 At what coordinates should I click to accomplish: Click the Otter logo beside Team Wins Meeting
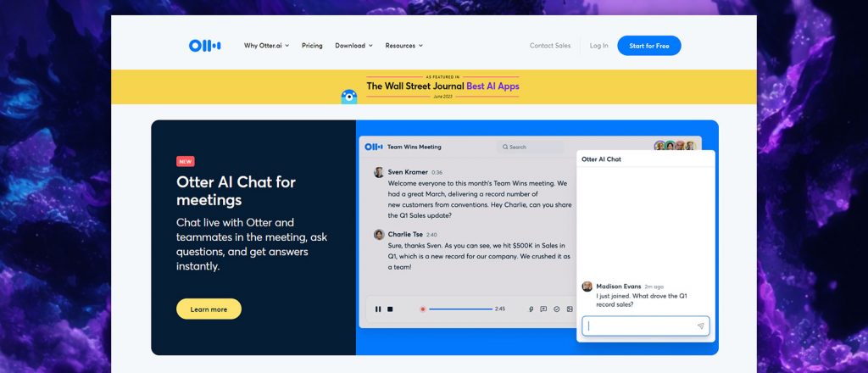[x=374, y=147]
